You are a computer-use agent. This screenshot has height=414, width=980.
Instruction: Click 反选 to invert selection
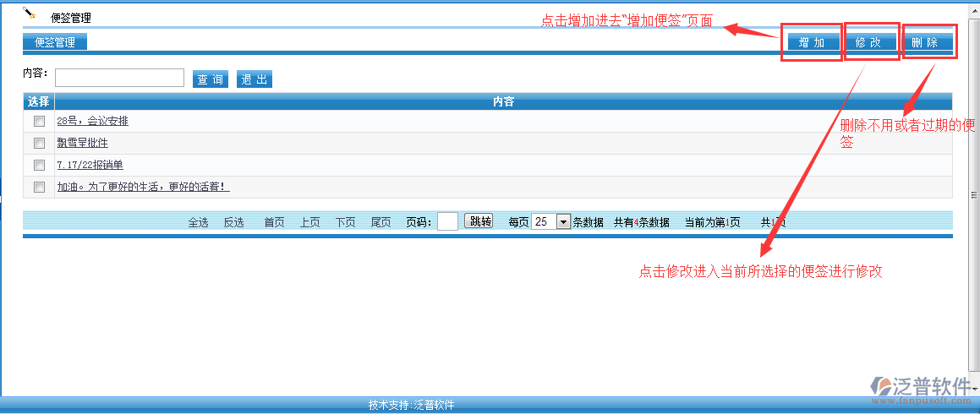coord(233,222)
